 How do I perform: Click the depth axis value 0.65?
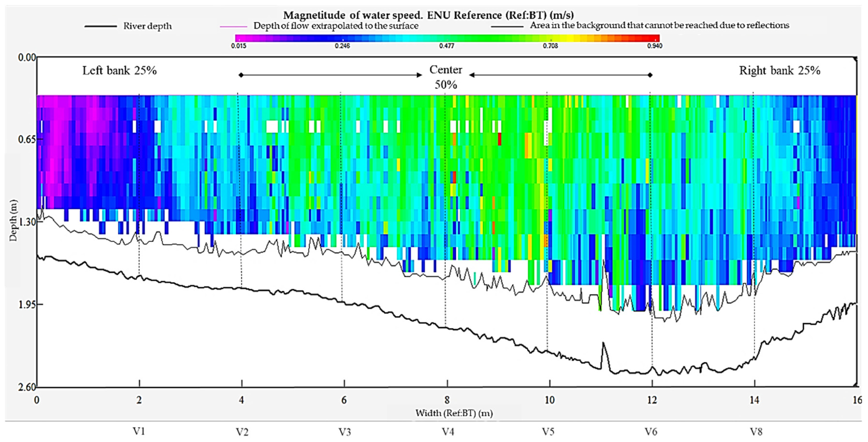[x=27, y=139]
